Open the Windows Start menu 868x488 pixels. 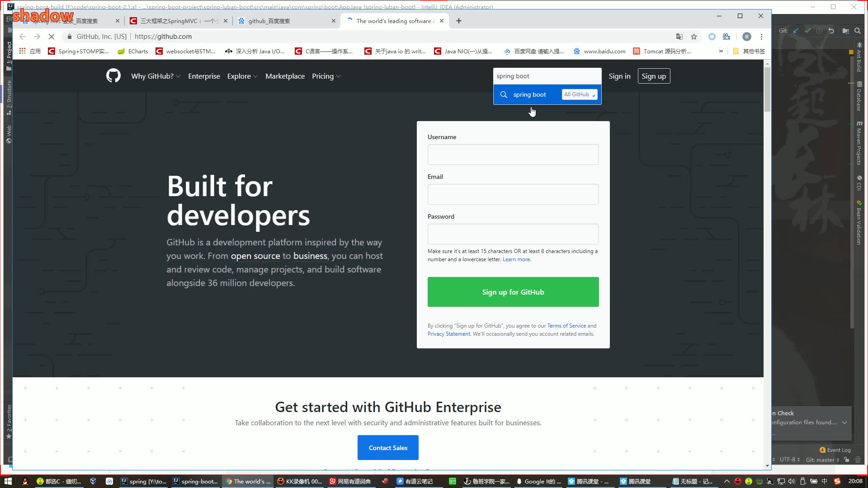[x=8, y=481]
